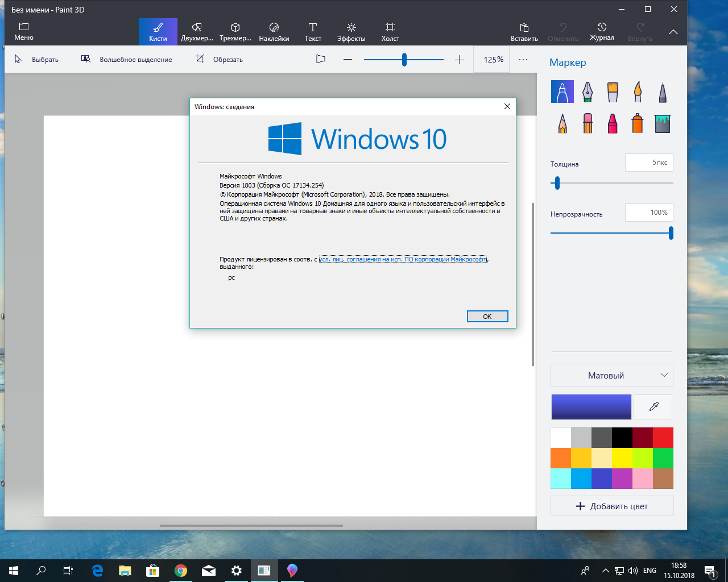728x582 pixels.
Task: Adjust the zoom level slider
Action: click(x=404, y=60)
